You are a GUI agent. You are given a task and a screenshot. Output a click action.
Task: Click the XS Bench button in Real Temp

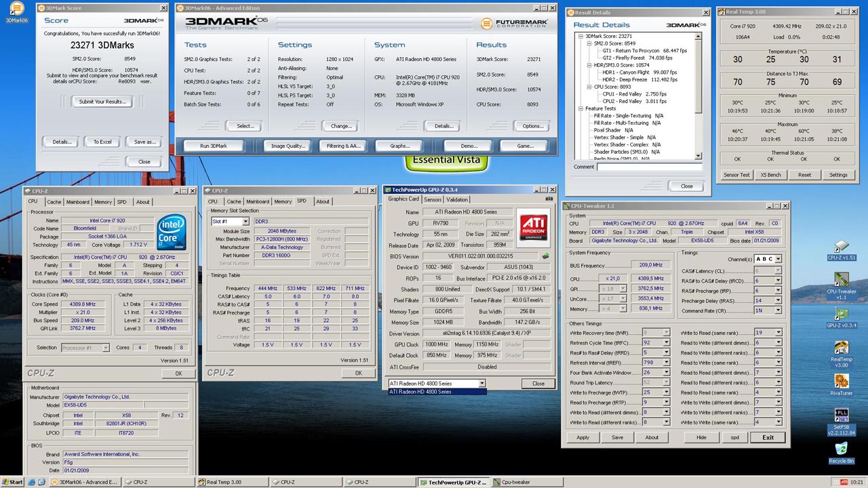770,175
